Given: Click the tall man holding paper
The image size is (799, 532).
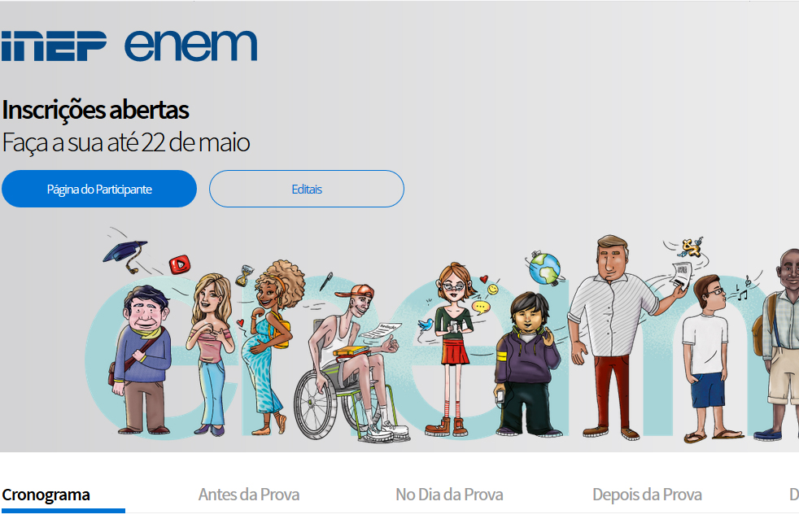Looking at the screenshot, I should click(x=619, y=338).
